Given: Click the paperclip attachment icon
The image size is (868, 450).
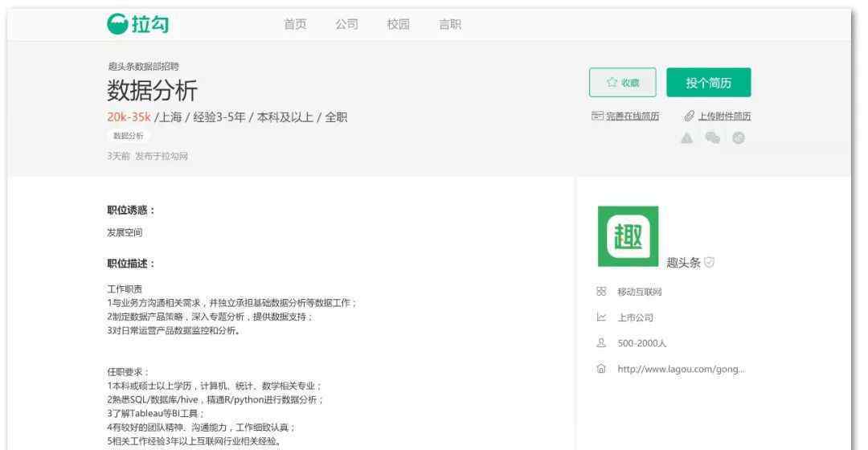Looking at the screenshot, I should [690, 116].
